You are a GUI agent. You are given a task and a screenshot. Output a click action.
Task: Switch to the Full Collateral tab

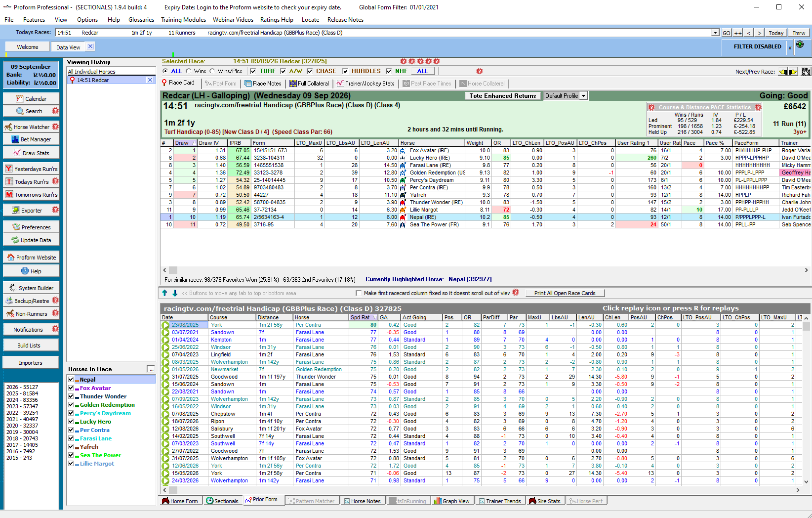(309, 84)
